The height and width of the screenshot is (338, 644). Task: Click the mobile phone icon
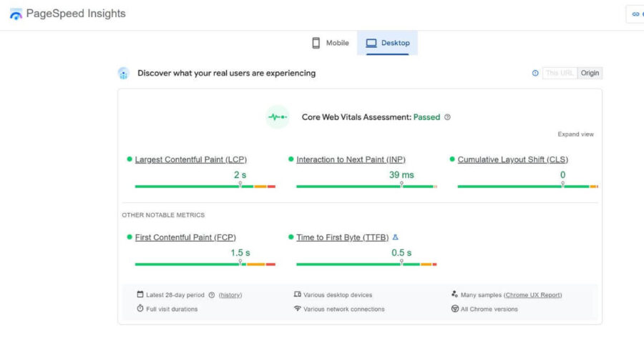tap(316, 43)
